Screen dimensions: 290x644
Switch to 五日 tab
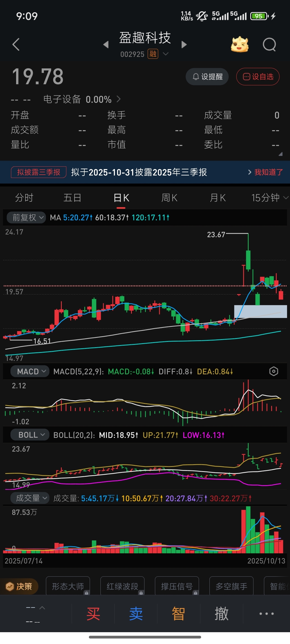pos(73,198)
